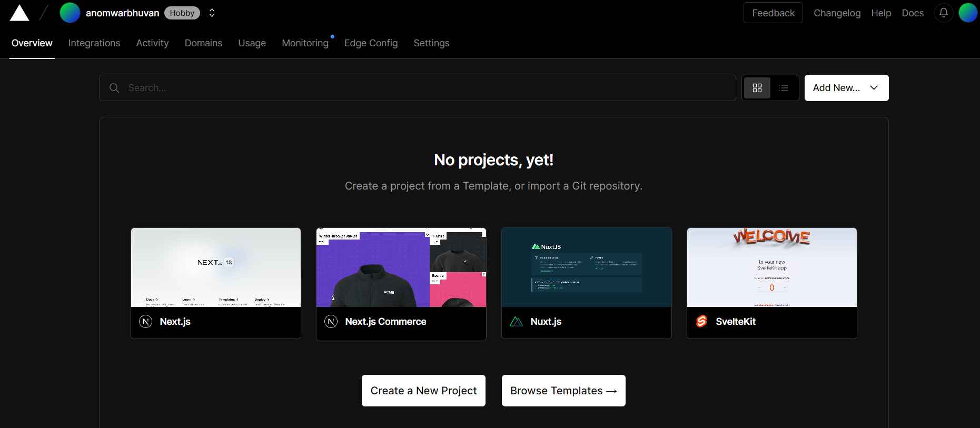The height and width of the screenshot is (428, 980).
Task: Click the Hobby plan badge
Action: click(x=182, y=13)
